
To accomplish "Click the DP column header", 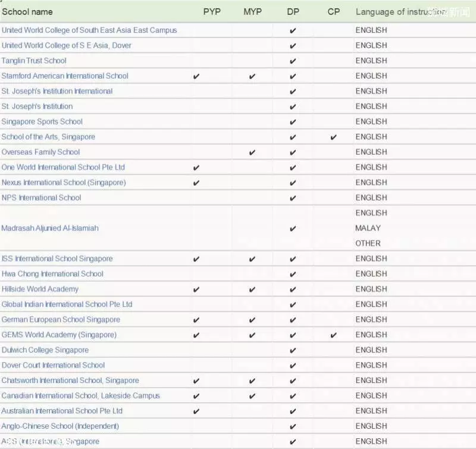I will click(x=293, y=12).
